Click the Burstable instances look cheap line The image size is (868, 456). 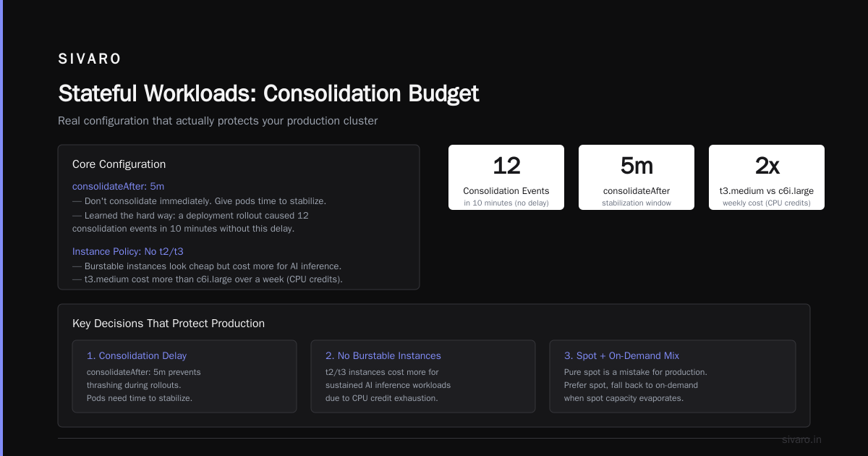tap(207, 266)
